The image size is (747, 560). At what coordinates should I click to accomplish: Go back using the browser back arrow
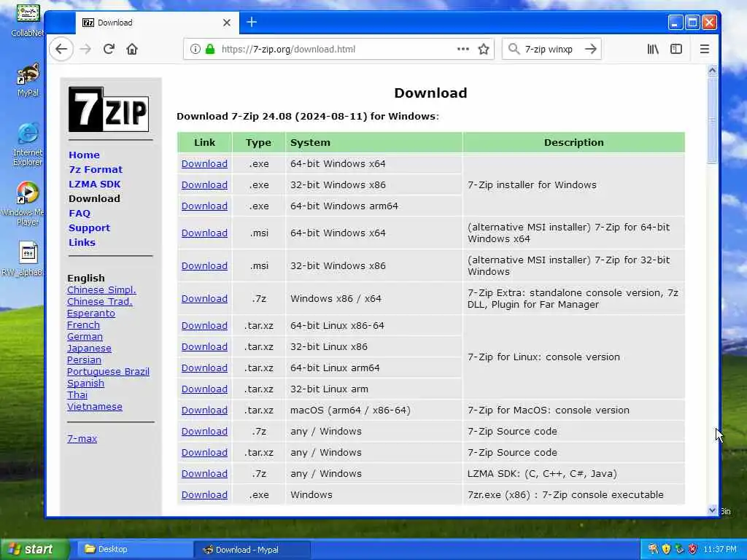(61, 49)
